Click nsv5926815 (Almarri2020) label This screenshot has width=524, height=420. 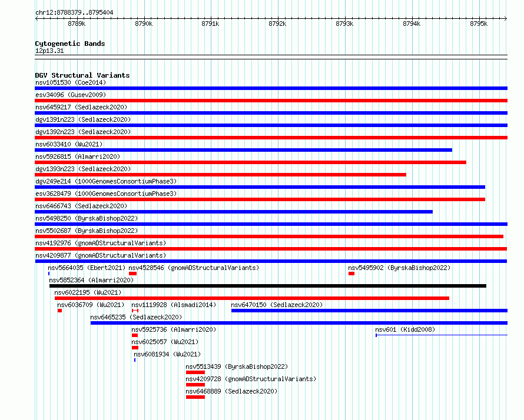tap(78, 156)
